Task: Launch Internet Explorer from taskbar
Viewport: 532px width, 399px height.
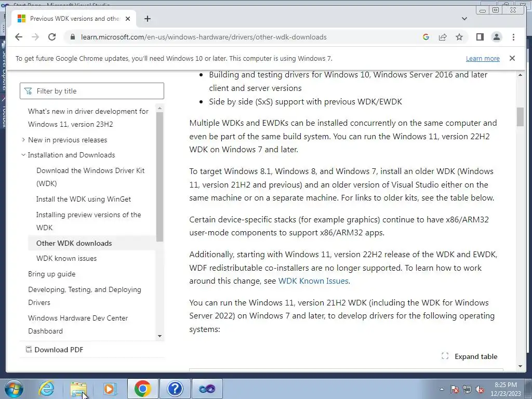Action: 46,389
